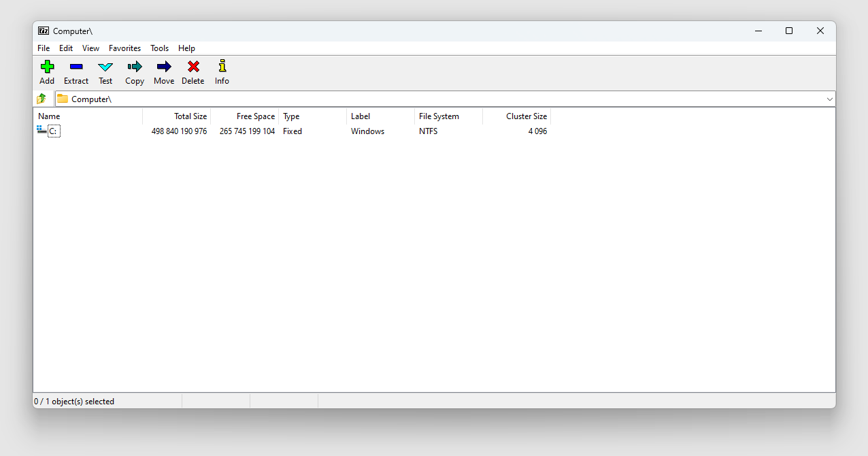Open the Tools menu
This screenshot has height=456, width=868.
160,48
